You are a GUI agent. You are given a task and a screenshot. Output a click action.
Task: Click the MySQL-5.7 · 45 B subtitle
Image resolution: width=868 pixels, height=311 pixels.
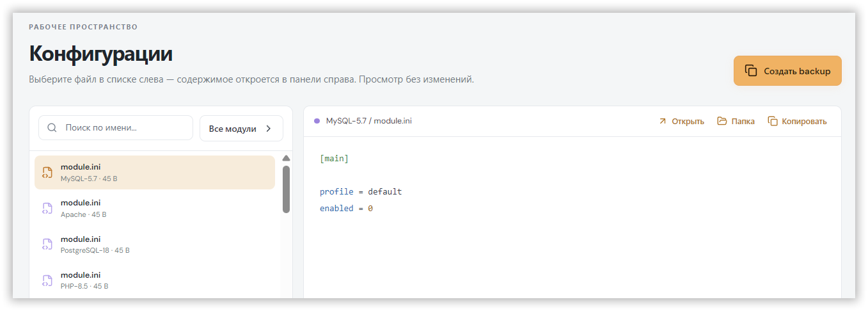pos(89,179)
